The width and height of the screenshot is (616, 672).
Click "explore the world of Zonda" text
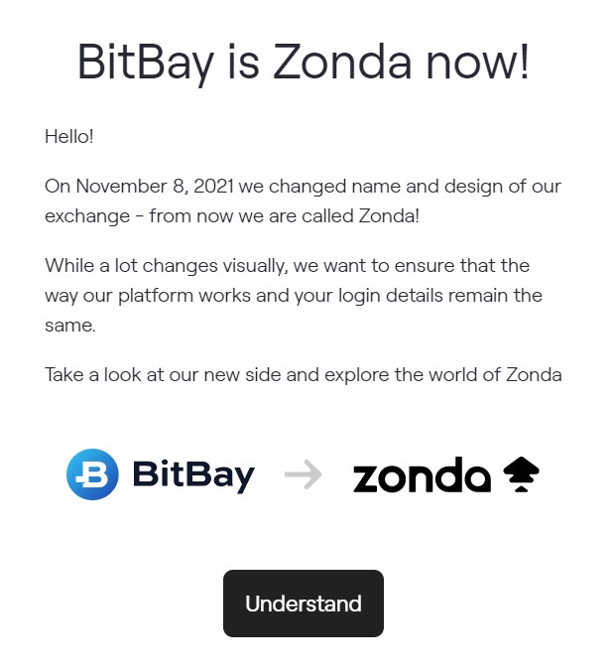point(443,375)
